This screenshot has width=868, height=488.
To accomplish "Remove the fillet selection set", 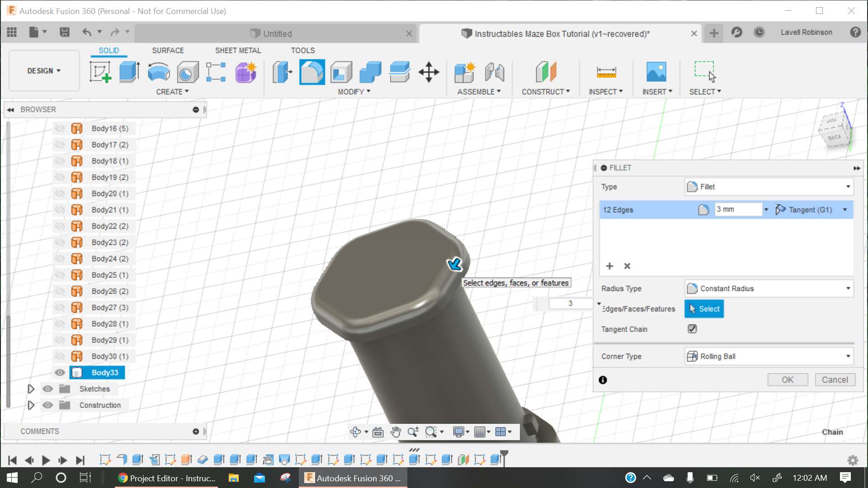I will [627, 266].
